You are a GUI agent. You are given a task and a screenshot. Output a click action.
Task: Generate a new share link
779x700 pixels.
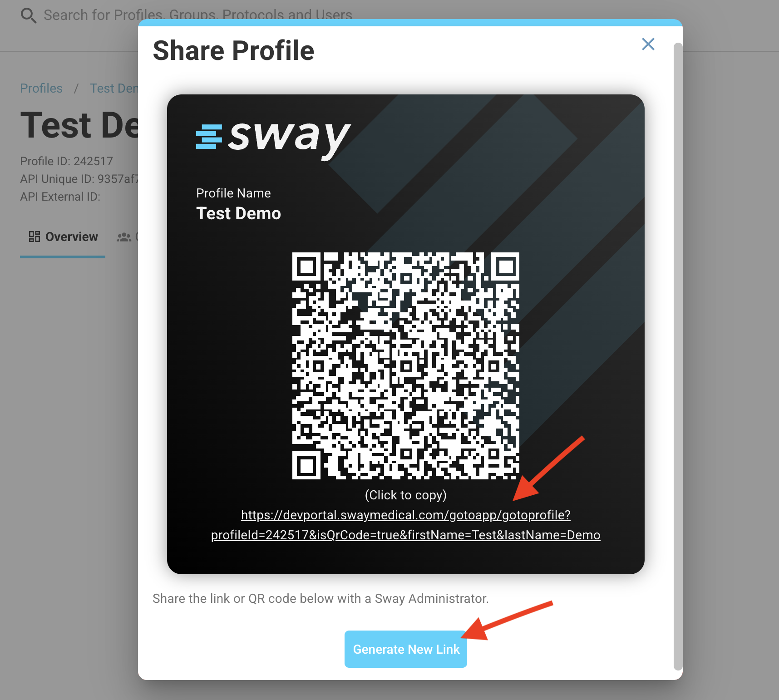click(x=405, y=649)
